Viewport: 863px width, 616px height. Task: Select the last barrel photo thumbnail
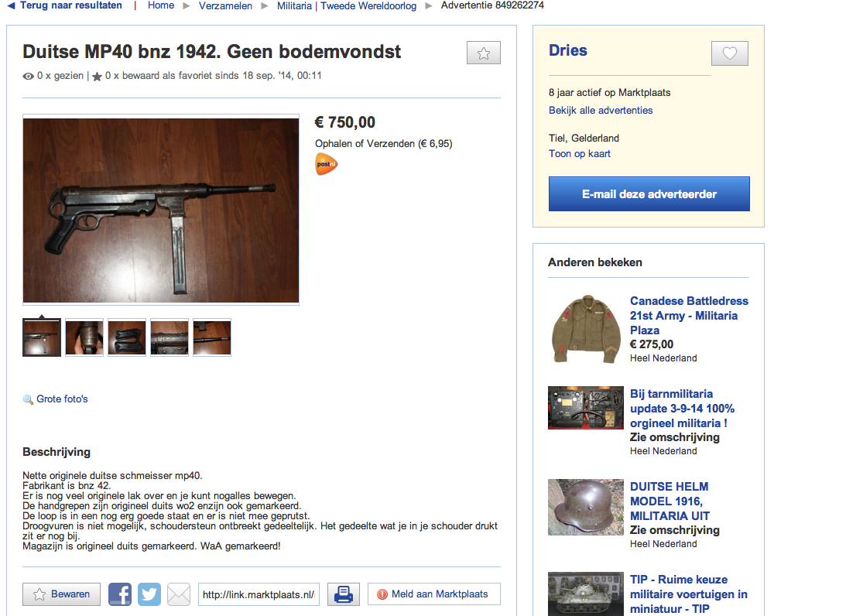click(x=212, y=337)
